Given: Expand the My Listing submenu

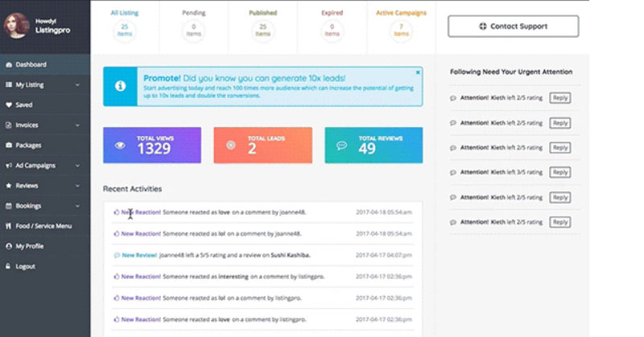Looking at the screenshot, I should click(x=77, y=84).
